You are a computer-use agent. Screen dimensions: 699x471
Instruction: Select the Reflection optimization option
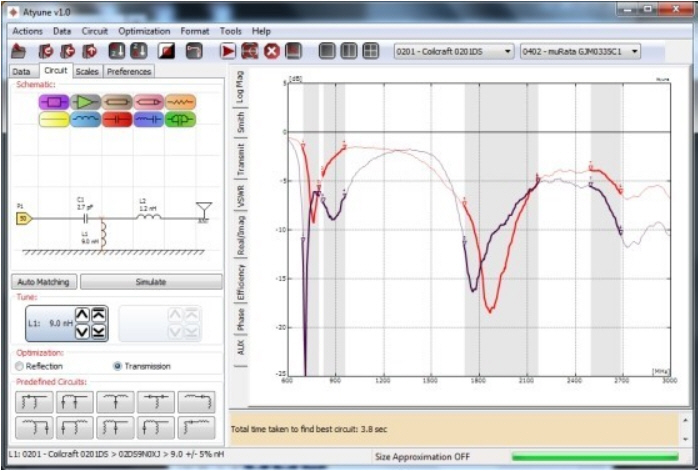click(19, 366)
